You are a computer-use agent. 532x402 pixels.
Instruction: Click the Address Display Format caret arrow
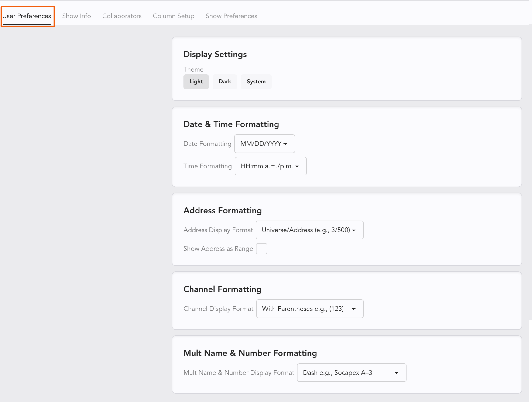click(354, 230)
